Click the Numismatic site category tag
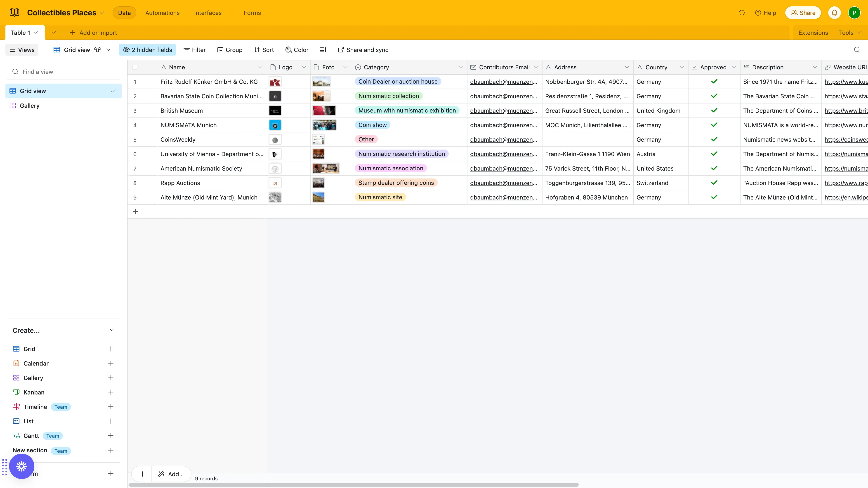Image resolution: width=868 pixels, height=488 pixels. click(x=380, y=197)
